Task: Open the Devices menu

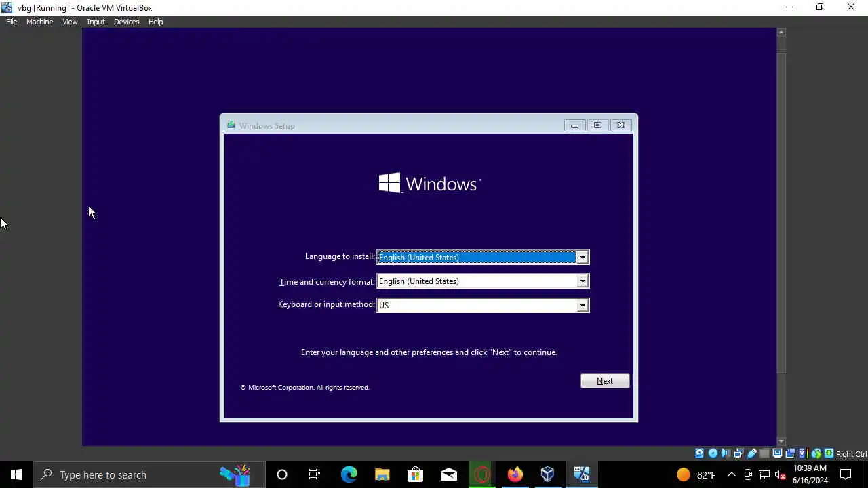Action: coord(126,22)
